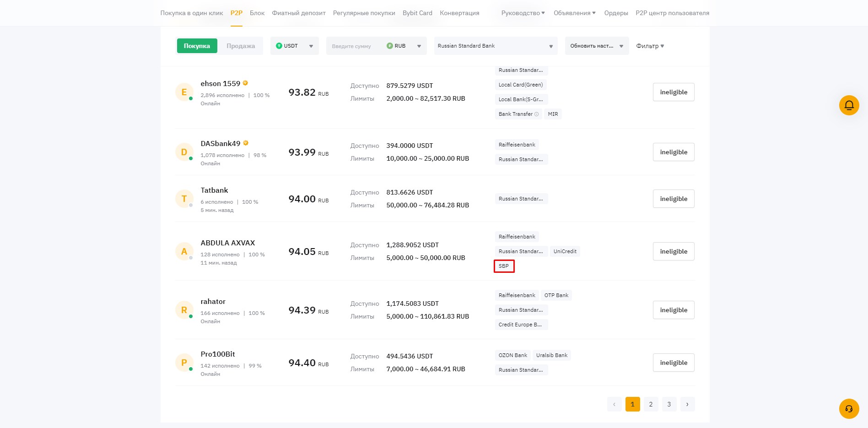Image resolution: width=868 pixels, height=428 pixels.
Task: Click ineligible button for Pro100Bit
Action: [674, 363]
